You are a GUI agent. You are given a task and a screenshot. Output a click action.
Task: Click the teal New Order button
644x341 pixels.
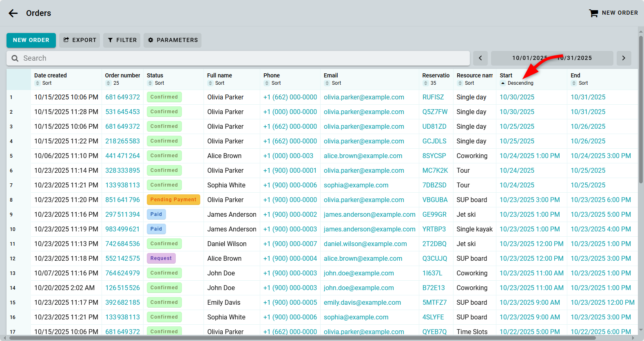(x=31, y=40)
